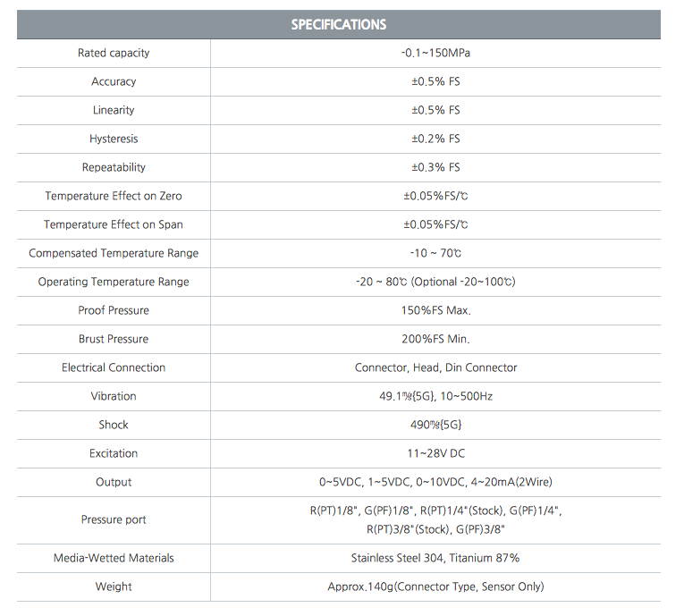Screen dimensions: 684x616
Task: Click the -0.1~150MPa value cell
Action: 435,53
